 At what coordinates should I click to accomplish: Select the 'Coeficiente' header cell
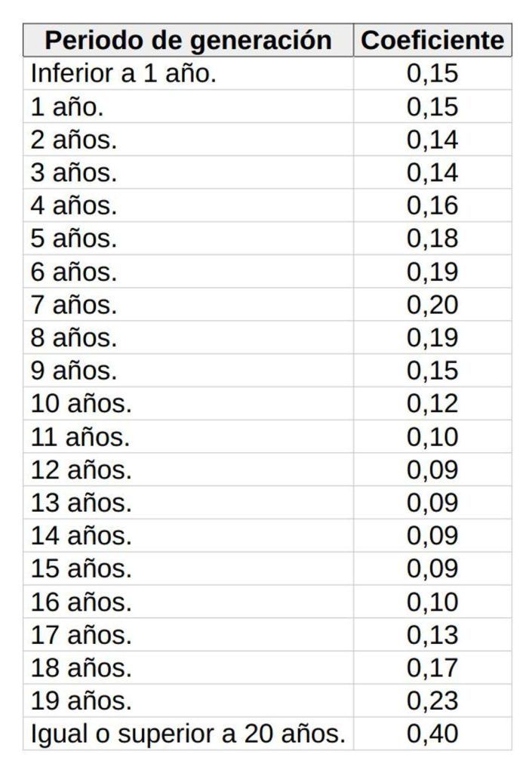[432, 40]
